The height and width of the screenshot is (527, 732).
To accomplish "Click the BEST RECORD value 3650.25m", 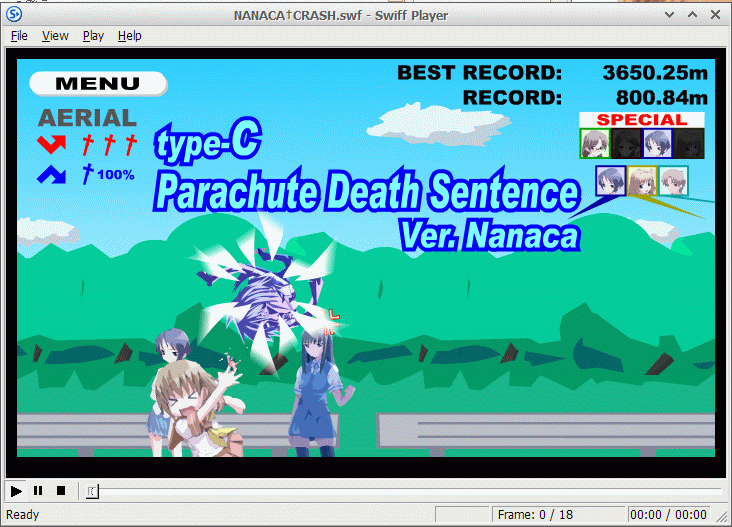I will (655, 73).
